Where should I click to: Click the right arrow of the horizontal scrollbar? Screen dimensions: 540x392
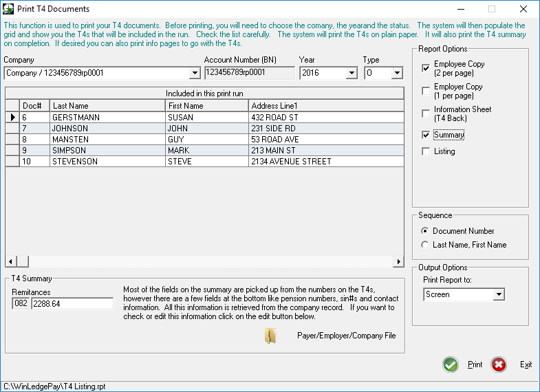(398, 262)
